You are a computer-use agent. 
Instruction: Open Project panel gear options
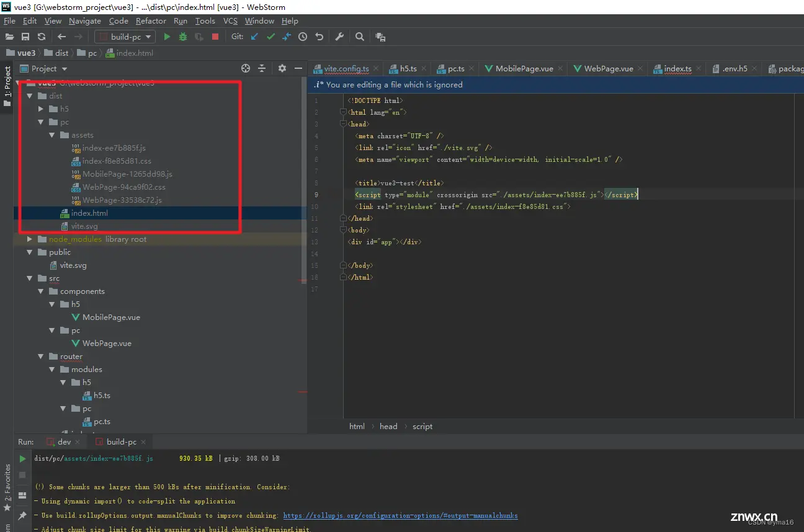[282, 68]
